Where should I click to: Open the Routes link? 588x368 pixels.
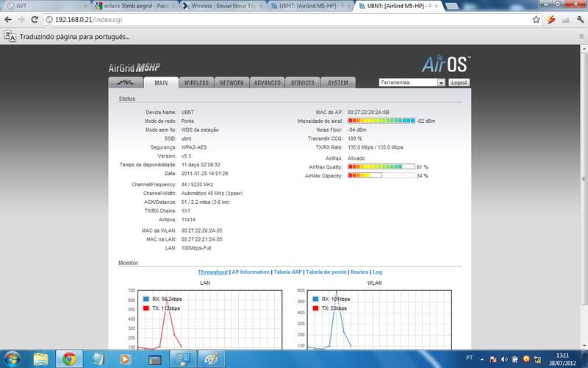[359, 272]
